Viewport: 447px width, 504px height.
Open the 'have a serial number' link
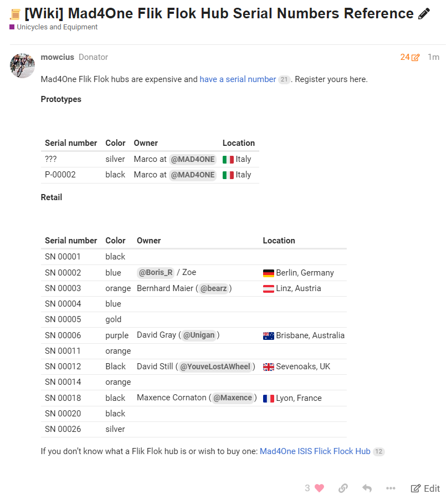click(x=238, y=79)
